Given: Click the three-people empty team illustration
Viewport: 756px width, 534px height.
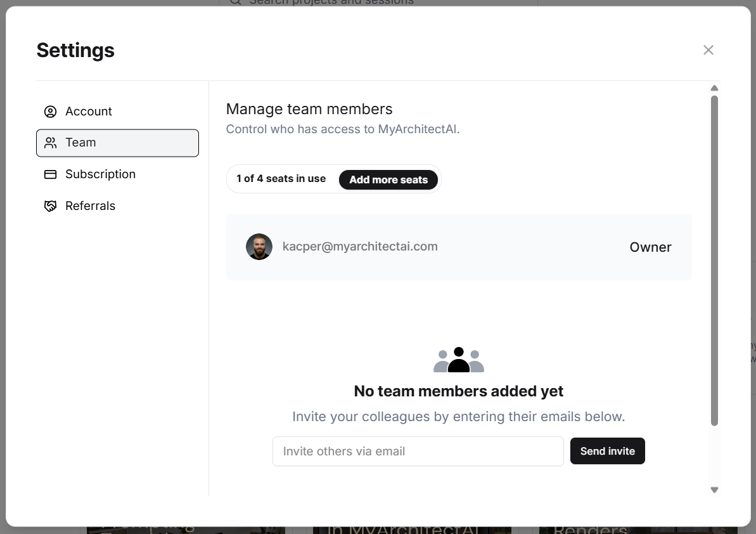Looking at the screenshot, I should 459,360.
